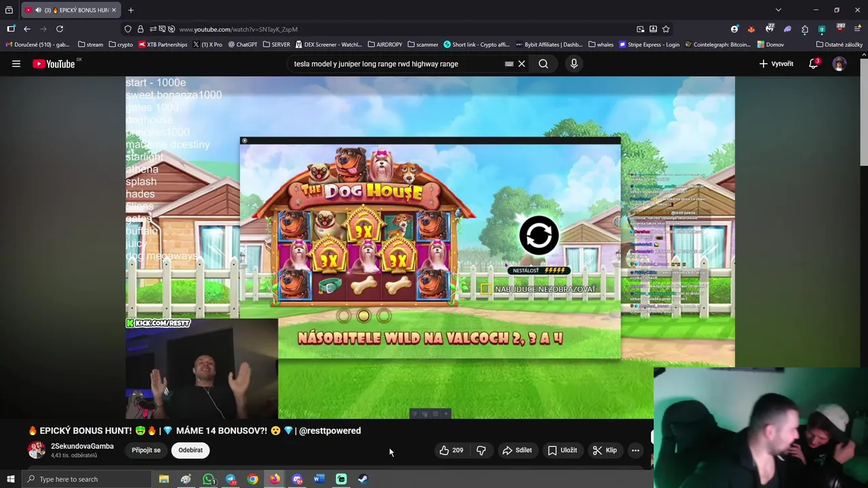Open the stream bookmarks folder

click(91, 45)
